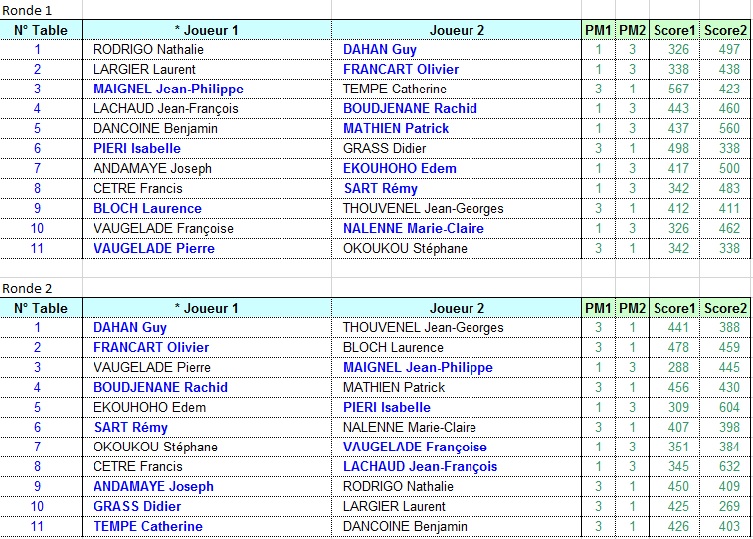Select 'OKOUKOU Stéphane' in Ronde 1
The height and width of the screenshot is (539, 753).
[405, 248]
